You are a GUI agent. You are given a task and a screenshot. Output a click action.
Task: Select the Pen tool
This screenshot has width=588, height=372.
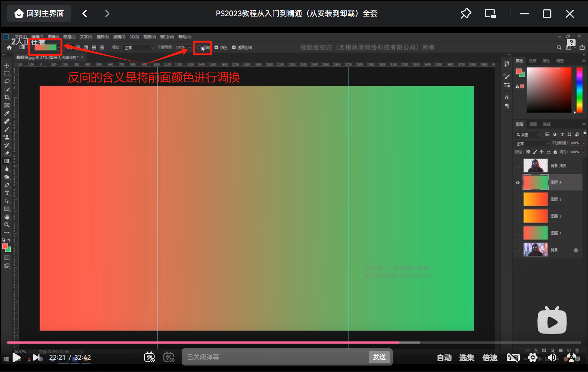click(x=7, y=185)
